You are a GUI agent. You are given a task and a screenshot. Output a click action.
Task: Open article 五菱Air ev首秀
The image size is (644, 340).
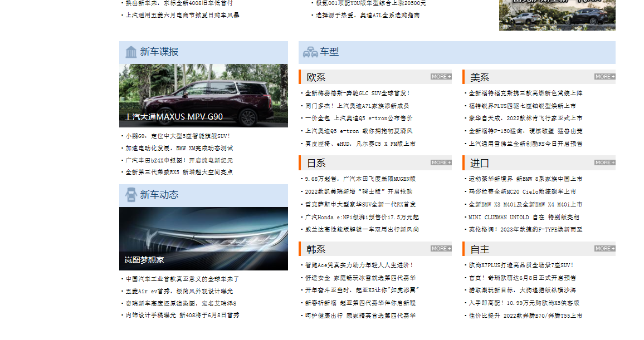point(179,291)
